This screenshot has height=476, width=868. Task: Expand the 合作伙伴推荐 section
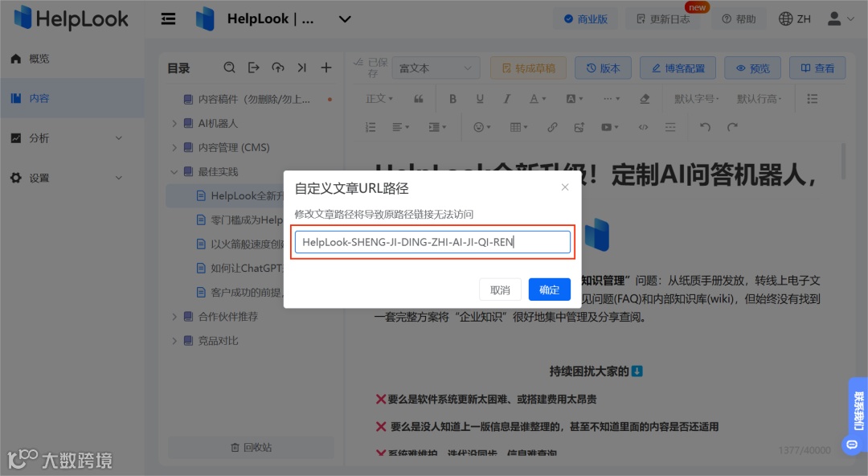click(x=175, y=316)
